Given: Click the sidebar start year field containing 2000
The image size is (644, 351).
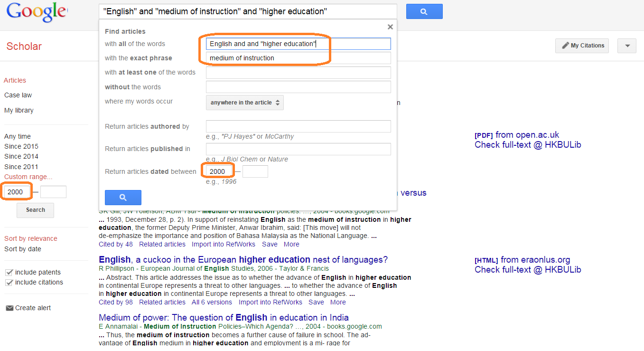Looking at the screenshot, I should 17,192.
